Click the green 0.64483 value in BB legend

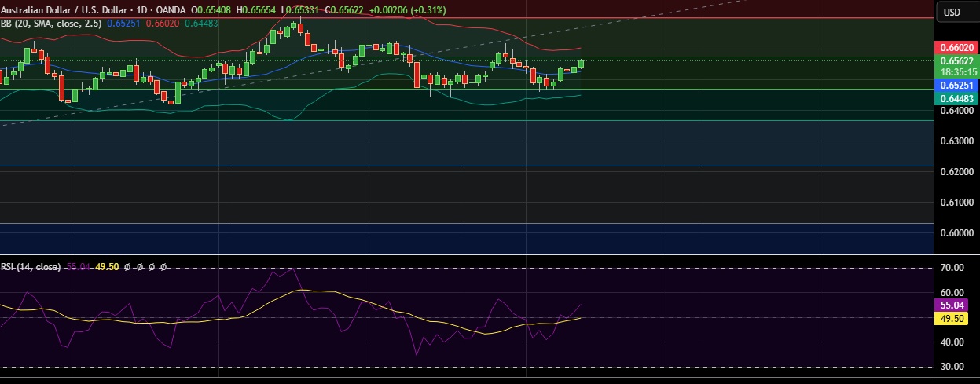click(x=201, y=24)
